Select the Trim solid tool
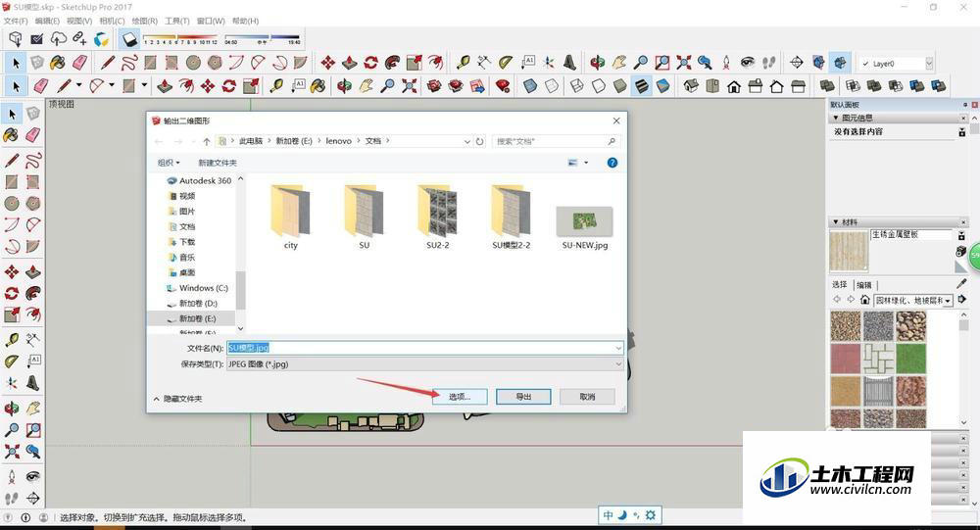The width and height of the screenshot is (980, 530). pos(917,85)
